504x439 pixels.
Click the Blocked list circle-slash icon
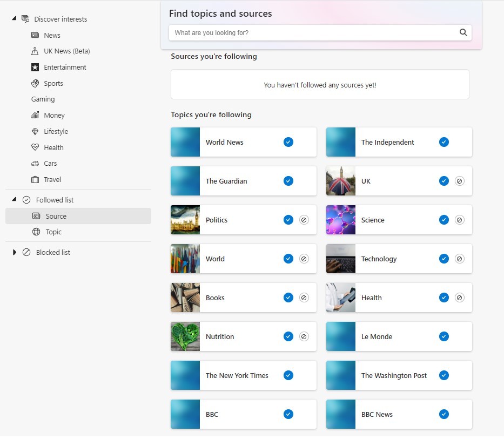(26, 252)
